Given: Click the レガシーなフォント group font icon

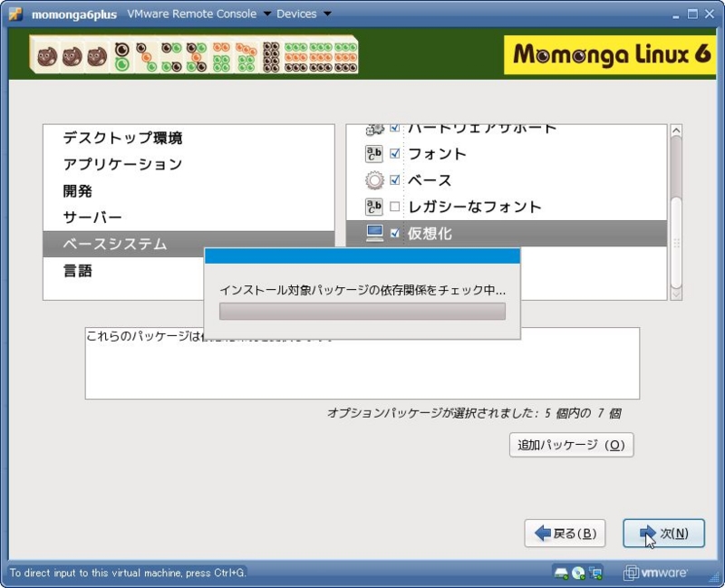Looking at the screenshot, I should [374, 207].
